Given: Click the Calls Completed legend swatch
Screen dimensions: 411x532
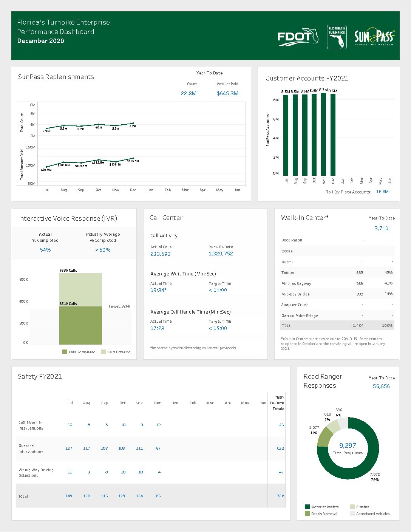Looking at the screenshot, I should [65, 352].
